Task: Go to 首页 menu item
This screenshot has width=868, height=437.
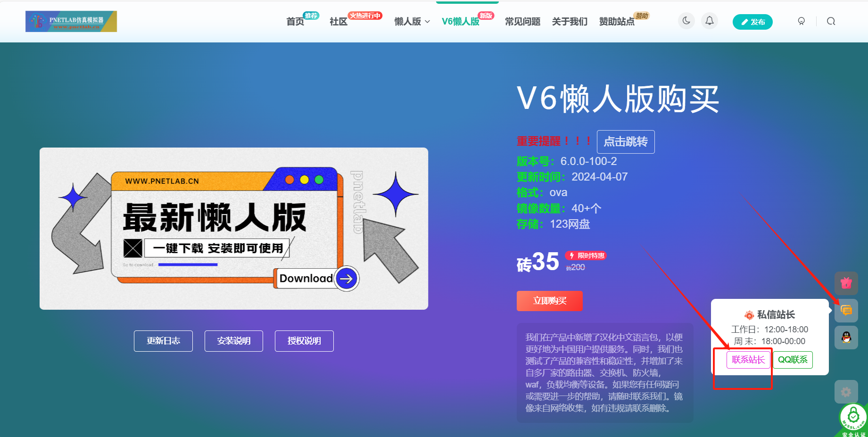Action: 296,22
